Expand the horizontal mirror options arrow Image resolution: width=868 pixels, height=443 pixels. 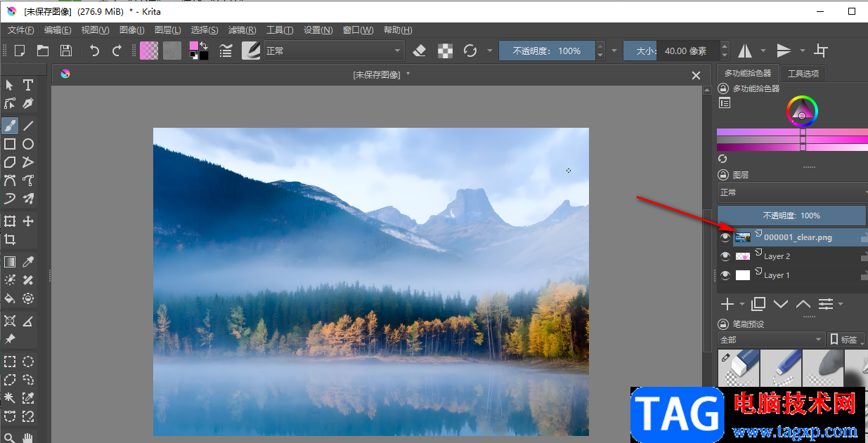pyautogui.click(x=763, y=51)
